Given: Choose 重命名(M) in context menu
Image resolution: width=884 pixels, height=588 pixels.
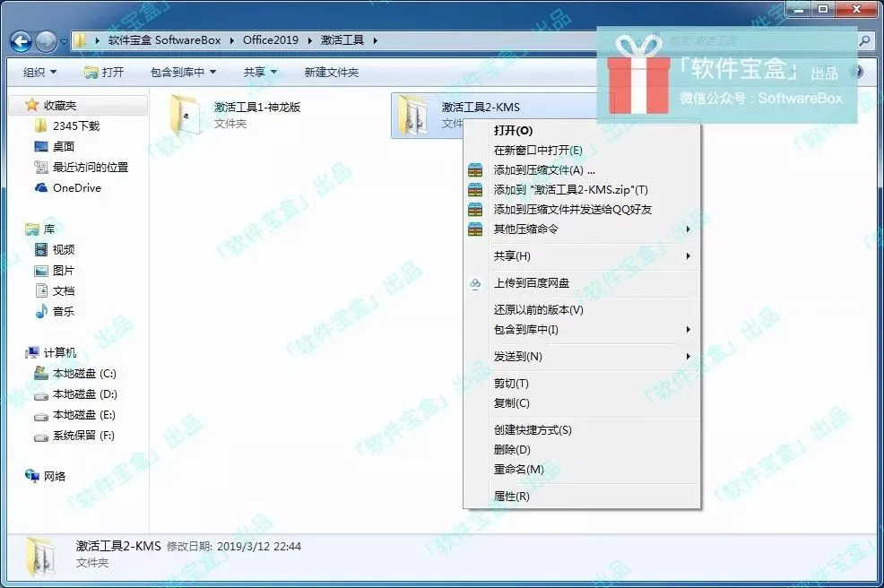Looking at the screenshot, I should pyautogui.click(x=581, y=470).
